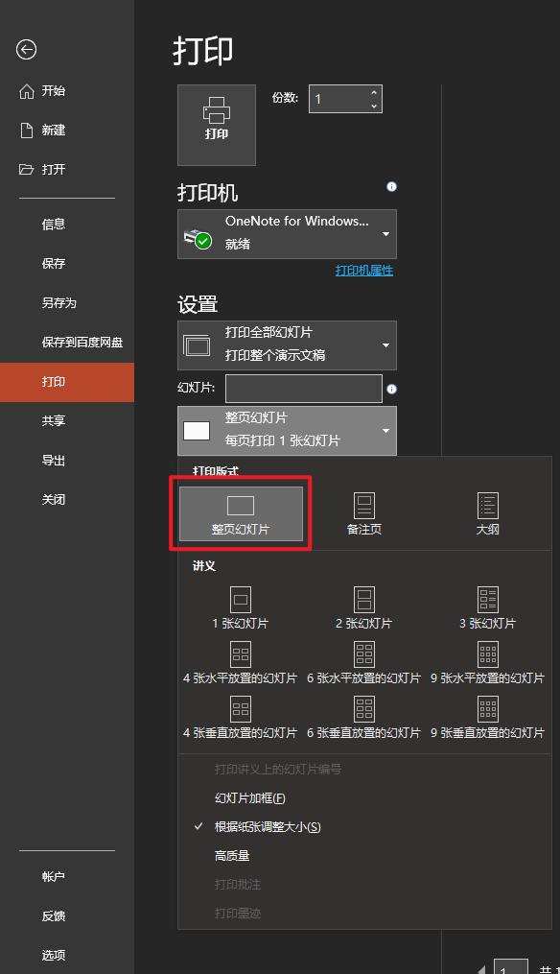Open the OneNote for Windows printer dropdown
Screen dimensions: 560x974
[x=287, y=233]
